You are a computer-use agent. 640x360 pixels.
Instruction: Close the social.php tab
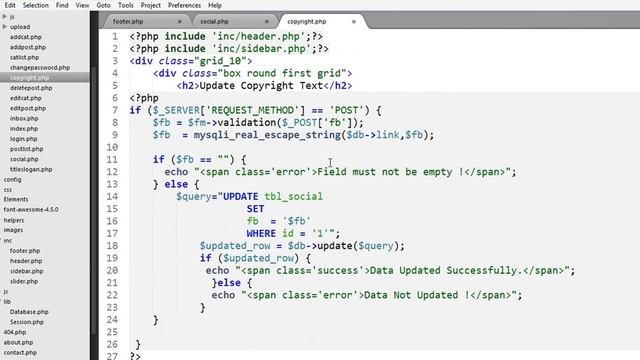tap(267, 21)
